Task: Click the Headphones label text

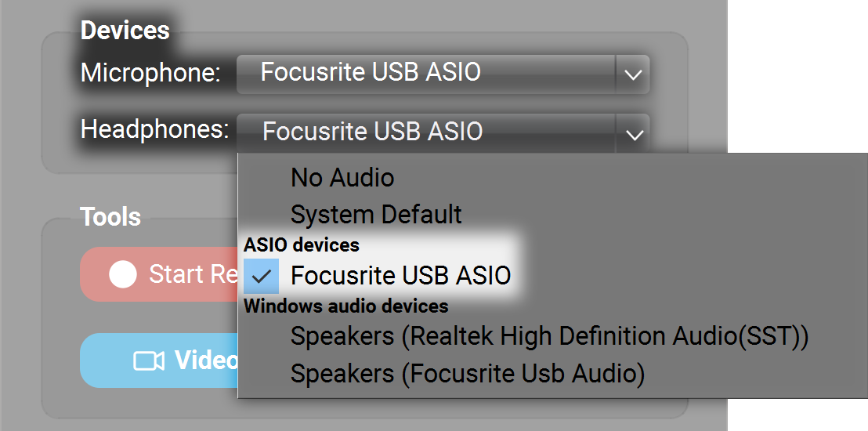Action: pyautogui.click(x=154, y=129)
